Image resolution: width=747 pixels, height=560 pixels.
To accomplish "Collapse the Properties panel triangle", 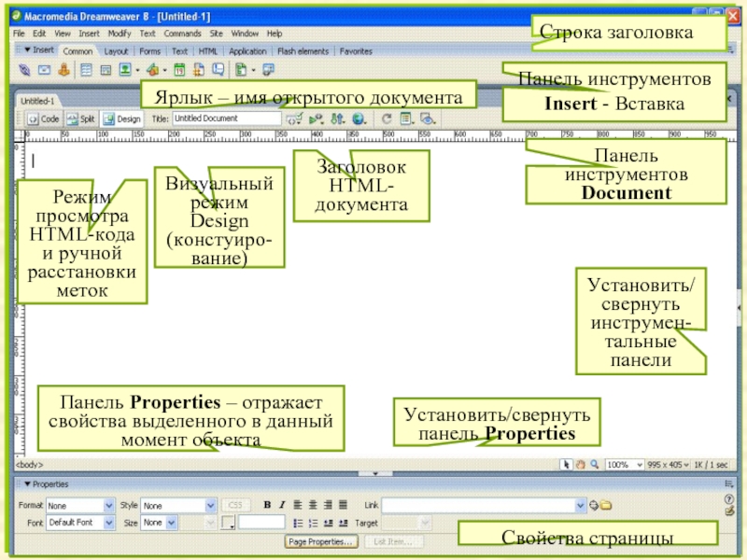I will tap(27, 483).
